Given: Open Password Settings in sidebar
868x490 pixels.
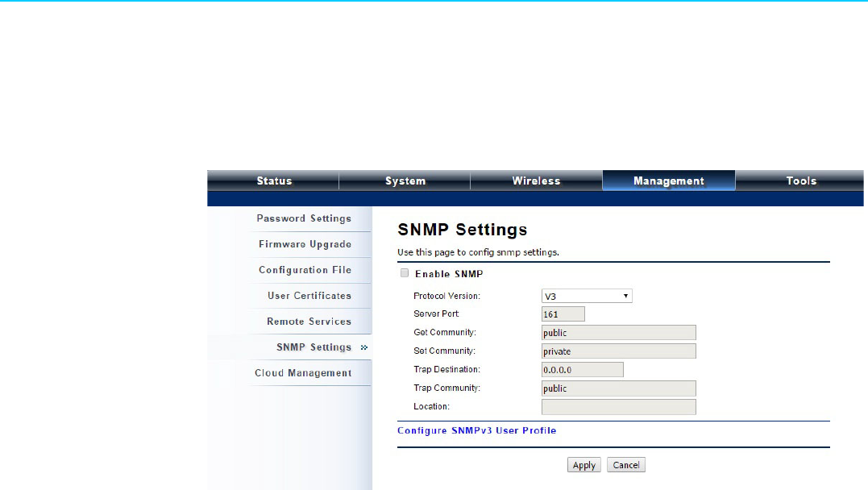Looking at the screenshot, I should coord(304,218).
